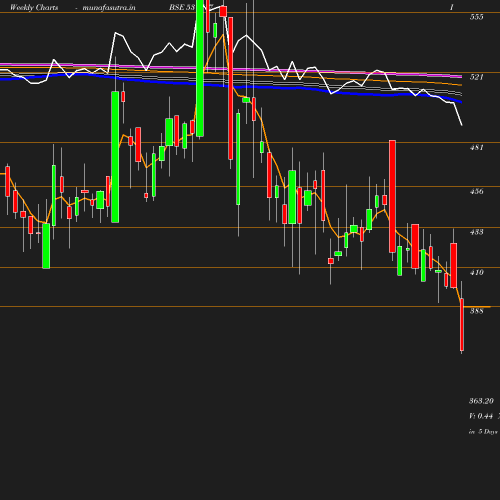The width and height of the screenshot is (500, 500).
Task: Click the 456 price axis label
Action: (x=476, y=191)
